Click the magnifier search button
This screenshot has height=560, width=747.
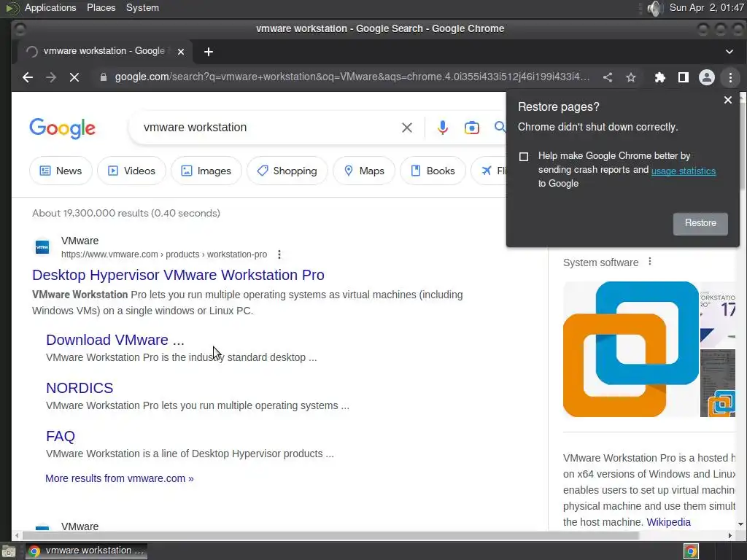pyautogui.click(x=500, y=127)
